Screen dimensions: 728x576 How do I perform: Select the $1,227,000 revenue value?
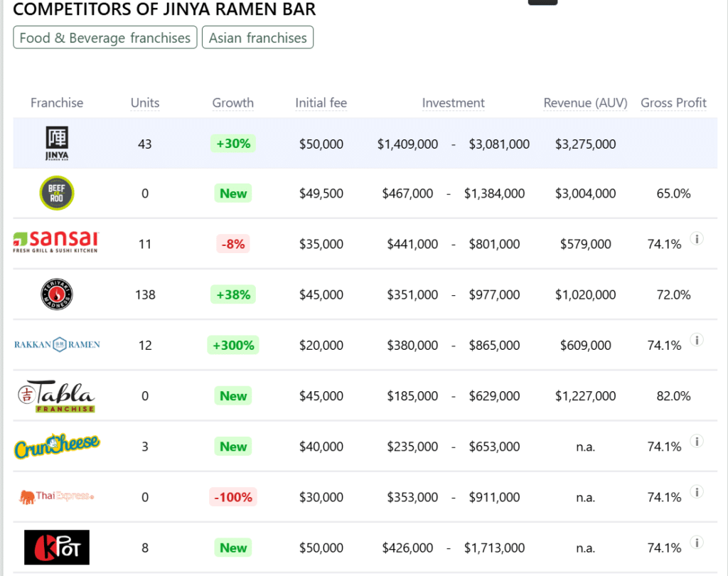[586, 396]
